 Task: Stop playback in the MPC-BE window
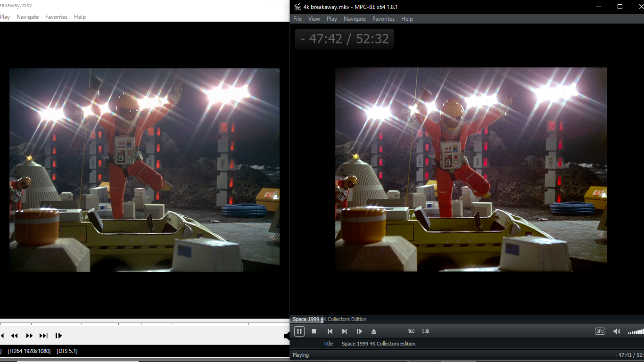pos(314,331)
